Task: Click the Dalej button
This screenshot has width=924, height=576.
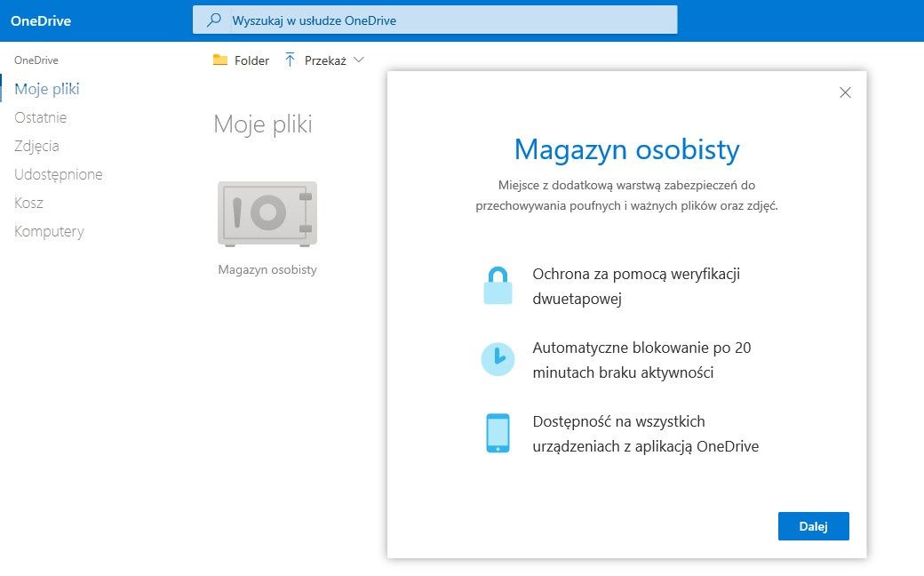Action: click(x=813, y=526)
